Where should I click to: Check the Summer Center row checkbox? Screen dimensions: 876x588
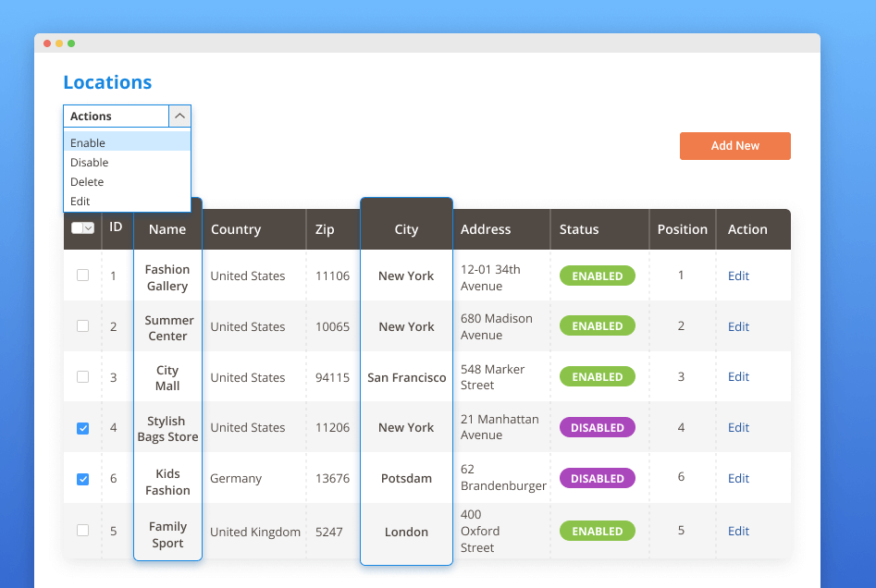click(82, 326)
